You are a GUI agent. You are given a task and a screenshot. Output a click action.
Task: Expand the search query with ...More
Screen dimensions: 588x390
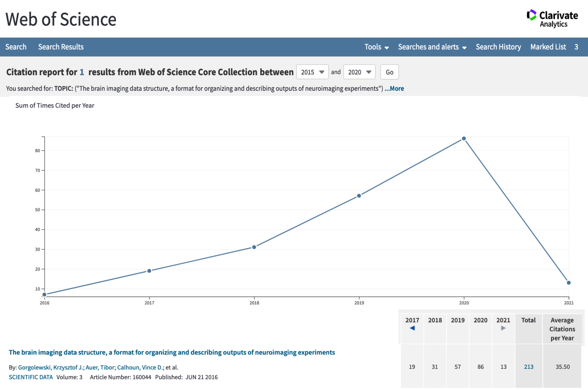click(x=394, y=88)
